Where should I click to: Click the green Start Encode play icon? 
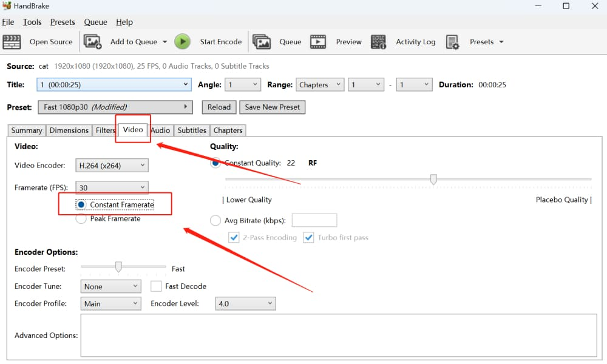coord(182,42)
